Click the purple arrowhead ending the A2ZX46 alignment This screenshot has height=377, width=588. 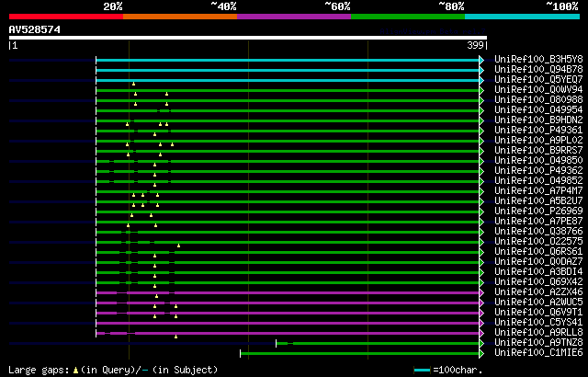click(x=481, y=293)
